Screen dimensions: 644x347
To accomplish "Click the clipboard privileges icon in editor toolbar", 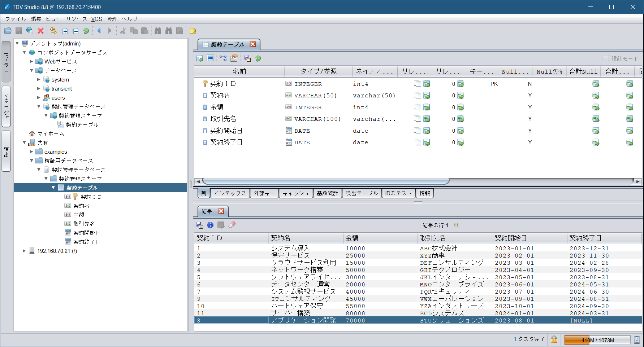I will 234,58.
